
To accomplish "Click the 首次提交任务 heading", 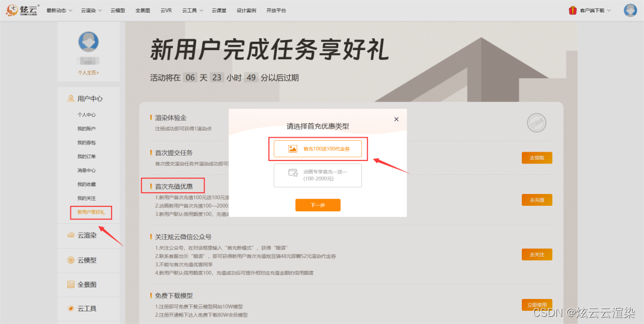I will tap(174, 153).
